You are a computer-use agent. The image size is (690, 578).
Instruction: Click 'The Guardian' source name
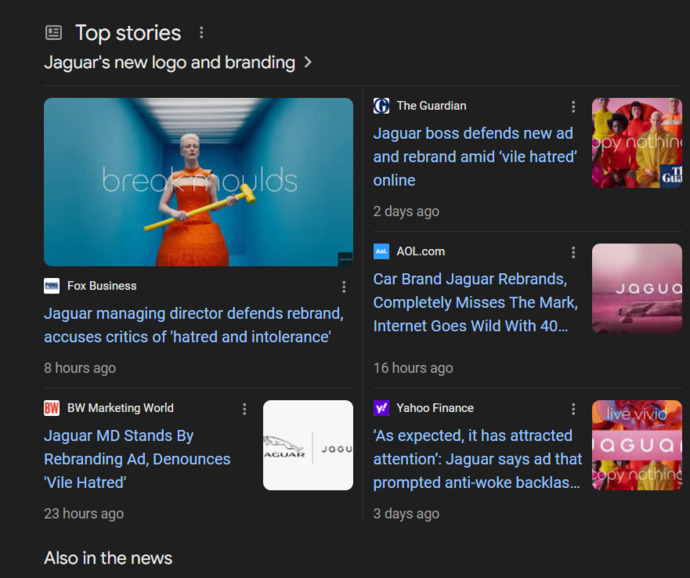point(431,106)
